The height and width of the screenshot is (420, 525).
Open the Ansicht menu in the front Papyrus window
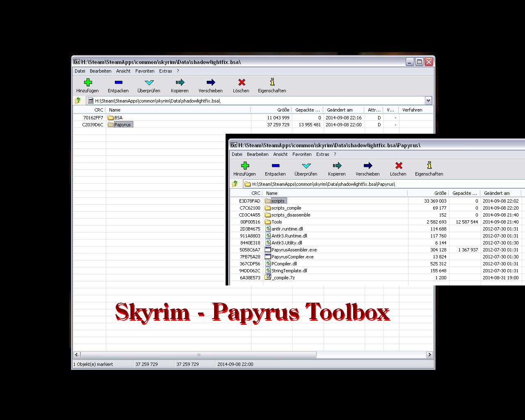click(x=281, y=154)
